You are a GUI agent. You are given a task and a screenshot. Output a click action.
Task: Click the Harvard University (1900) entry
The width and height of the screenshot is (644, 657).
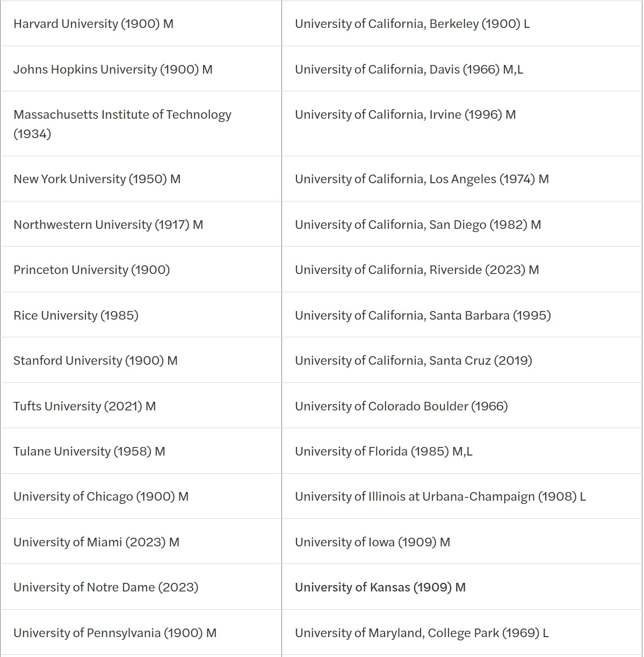[93, 24]
